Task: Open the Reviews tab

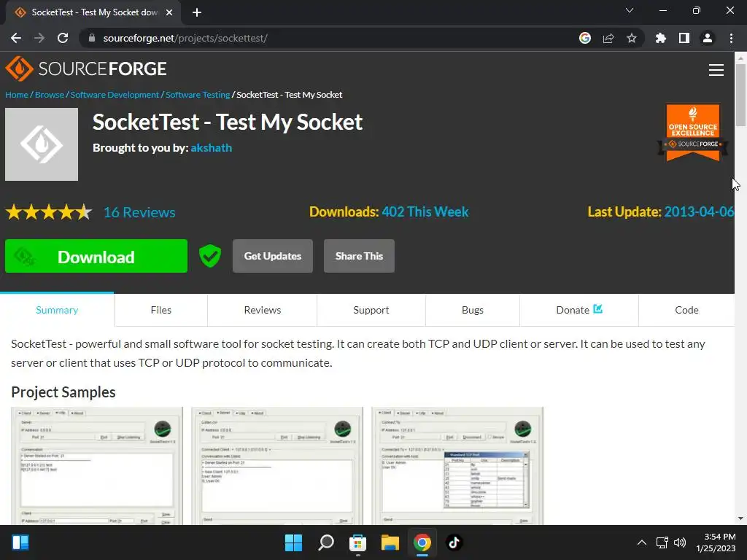Action: pos(263,310)
